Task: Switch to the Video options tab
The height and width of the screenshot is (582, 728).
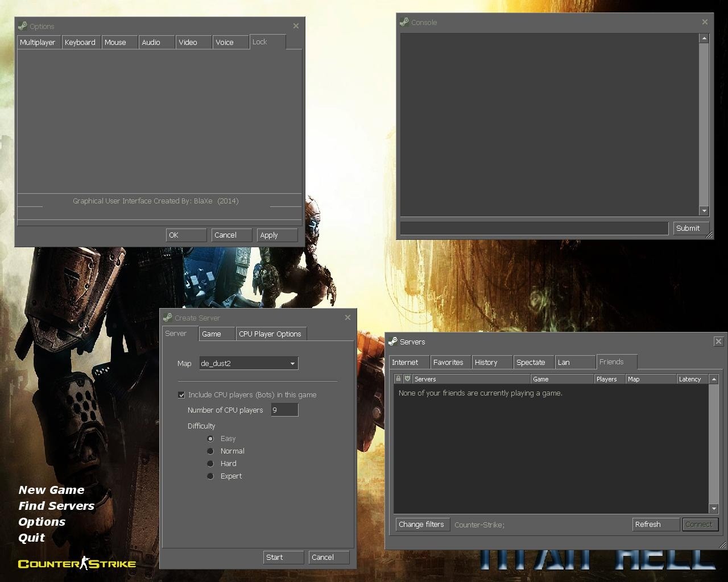Action: point(192,41)
